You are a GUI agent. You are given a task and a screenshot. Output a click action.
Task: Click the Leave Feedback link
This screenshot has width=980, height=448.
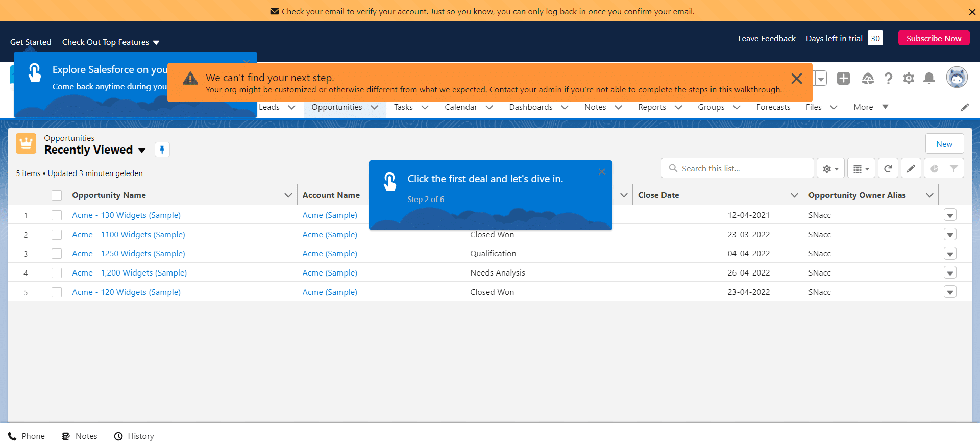point(767,39)
